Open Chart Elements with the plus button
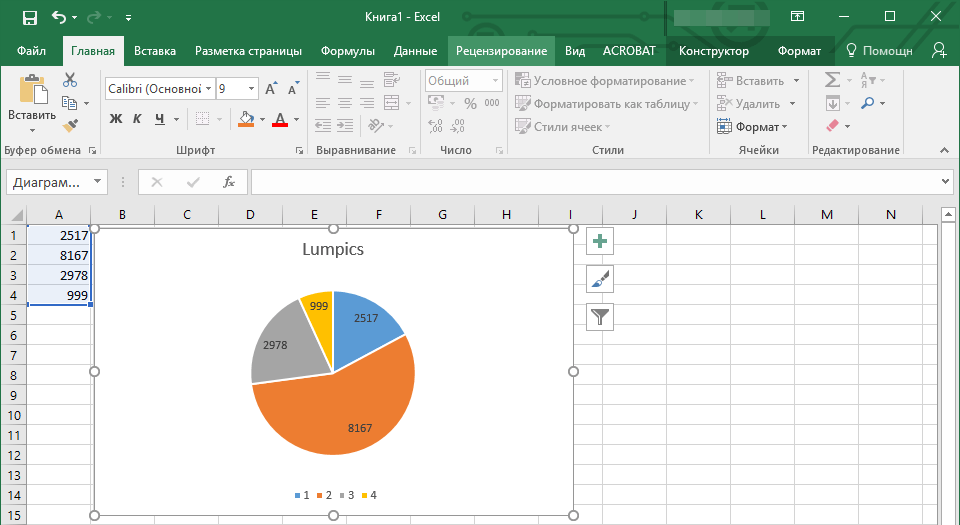The image size is (960, 525). pos(600,241)
